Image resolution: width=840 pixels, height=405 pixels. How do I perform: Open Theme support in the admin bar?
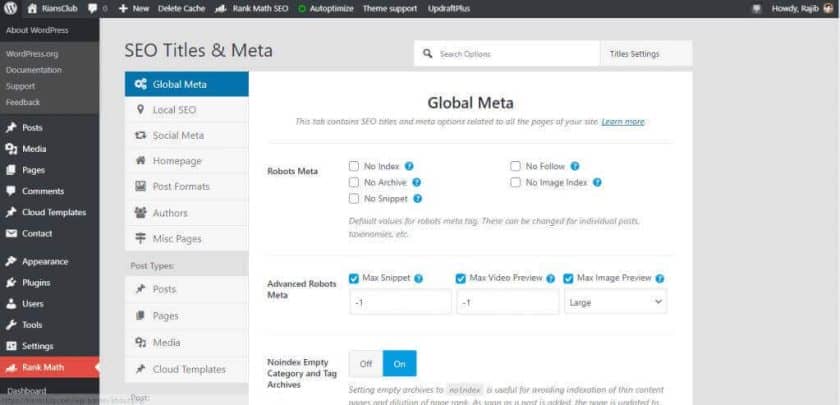[x=389, y=9]
